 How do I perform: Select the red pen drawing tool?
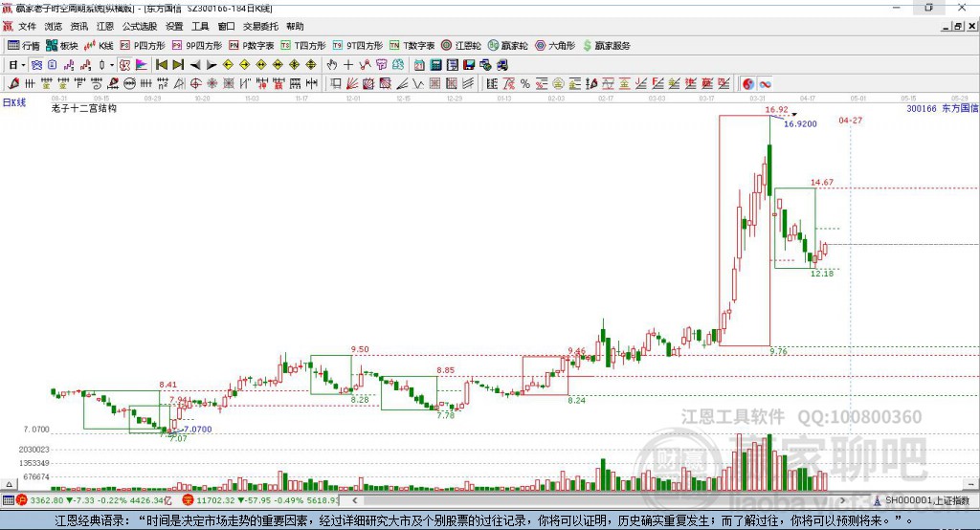click(13, 84)
